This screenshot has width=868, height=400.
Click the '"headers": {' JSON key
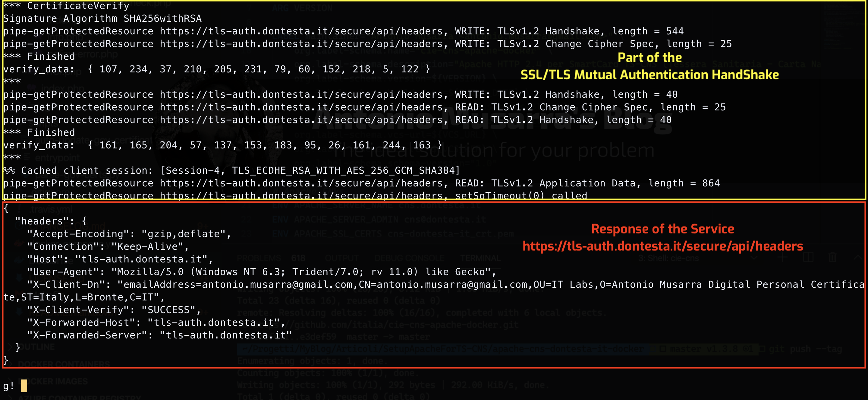point(51,221)
